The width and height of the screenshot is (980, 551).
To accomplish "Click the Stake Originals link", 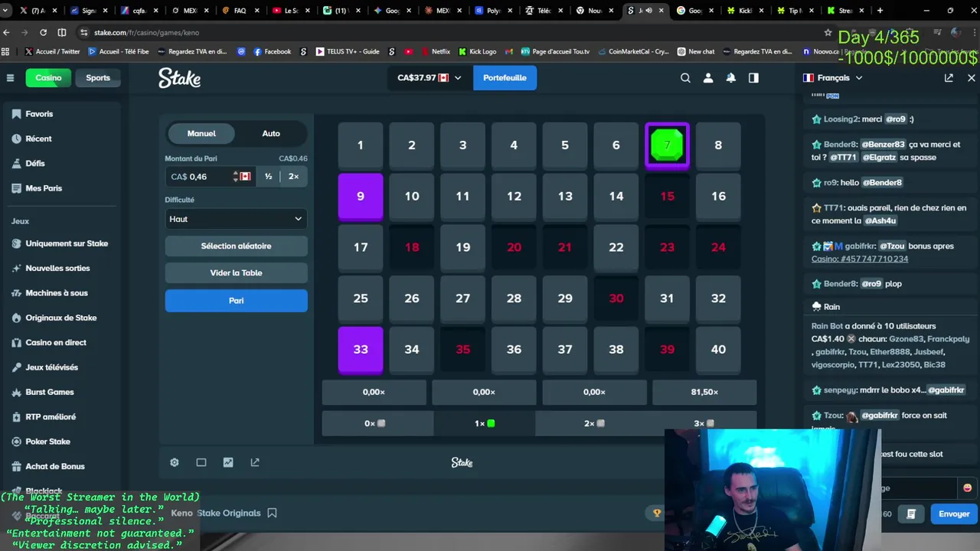I will pos(229,513).
